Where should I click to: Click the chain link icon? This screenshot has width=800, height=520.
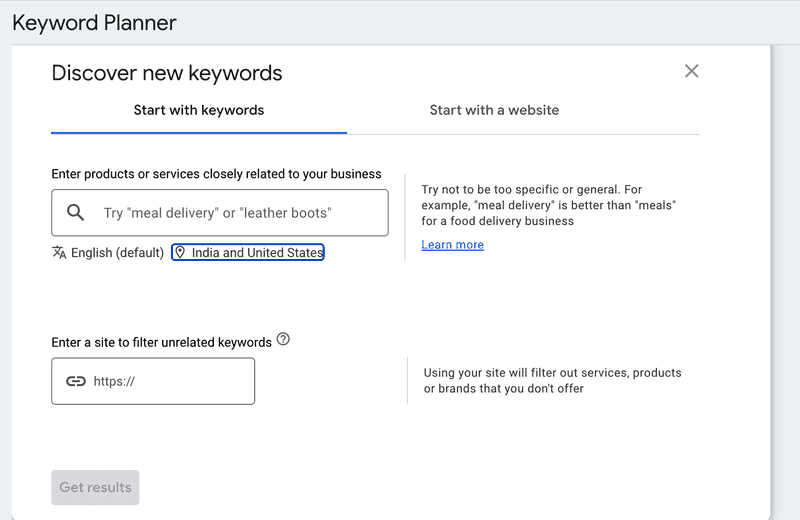tap(76, 381)
